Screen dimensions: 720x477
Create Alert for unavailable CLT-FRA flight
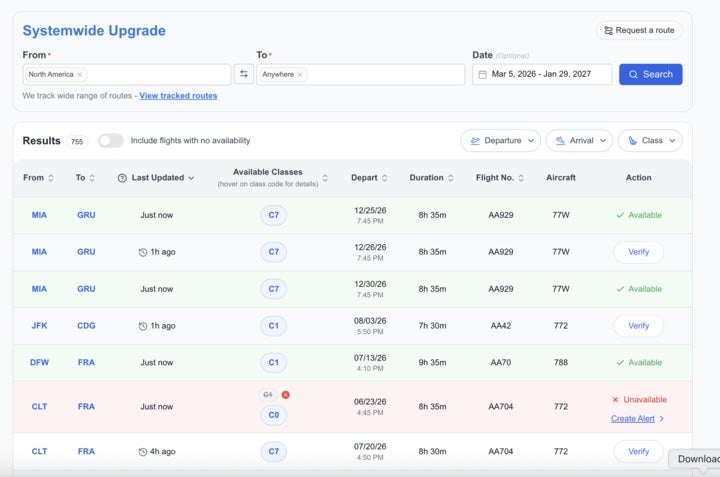tap(637, 419)
